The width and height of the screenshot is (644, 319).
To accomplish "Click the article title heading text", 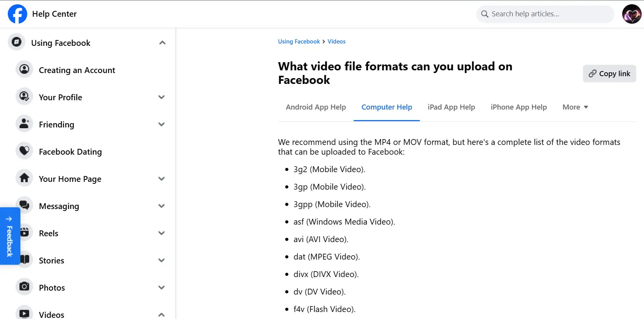I will coord(395,73).
